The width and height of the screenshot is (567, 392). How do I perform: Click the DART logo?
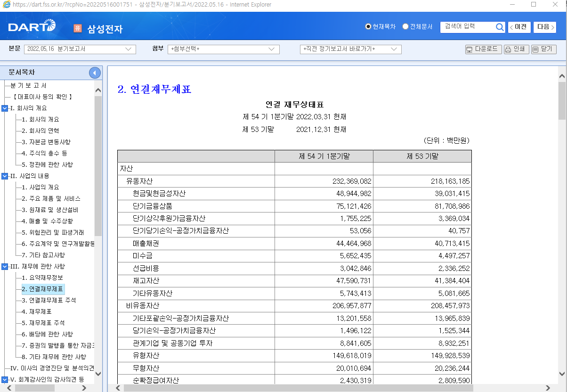point(32,26)
